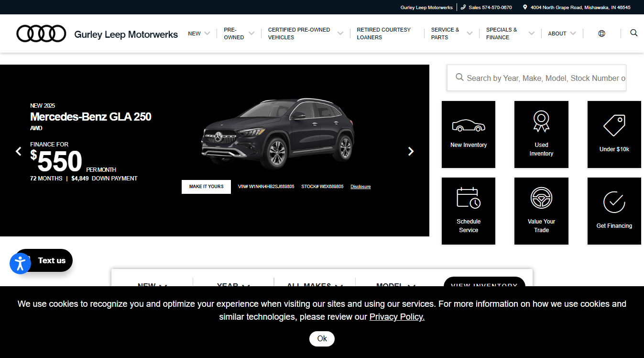This screenshot has height=358, width=644.
Task: Focus the Search by Year, Make, Model field
Action: tap(536, 78)
